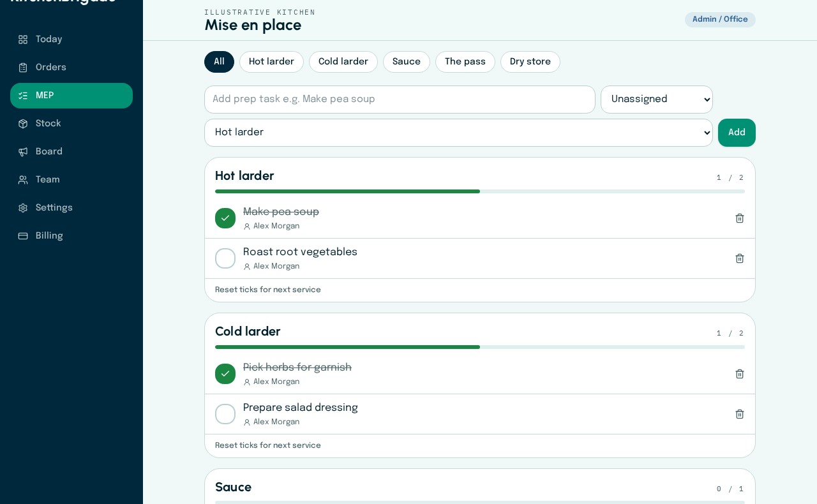Viewport: 817px width, 504px height.
Task: Open Today in the sidebar
Action: click(x=71, y=40)
